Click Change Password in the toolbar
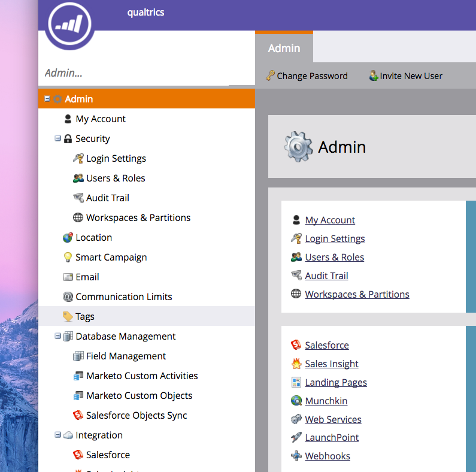 307,75
